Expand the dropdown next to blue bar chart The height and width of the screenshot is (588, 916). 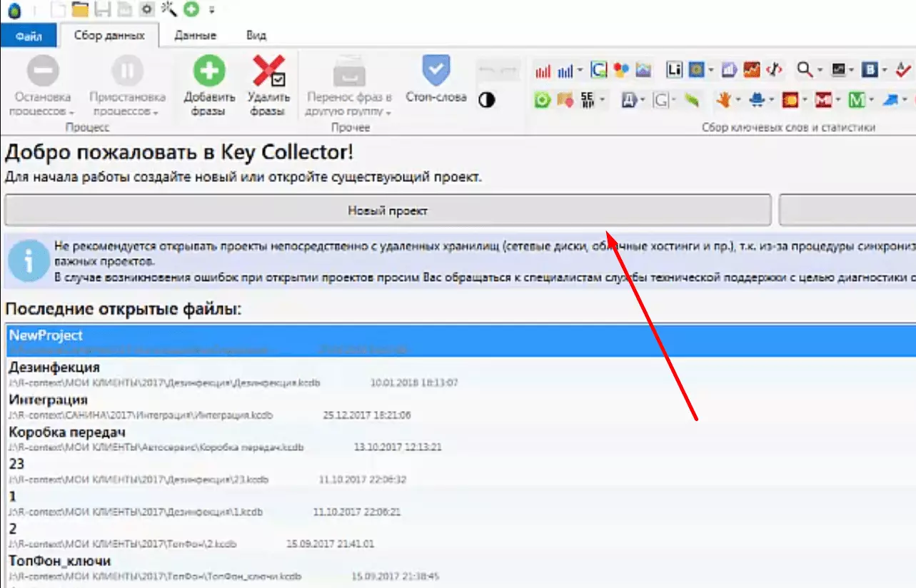(580, 70)
